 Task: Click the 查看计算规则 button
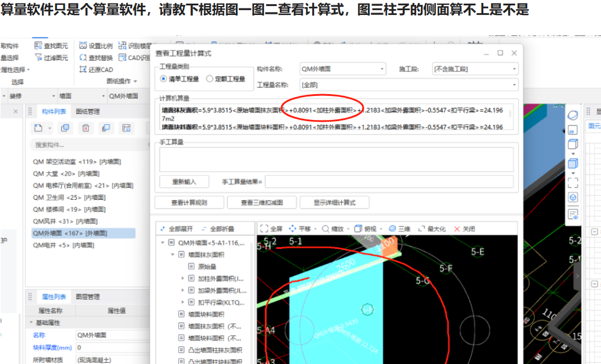point(189,202)
